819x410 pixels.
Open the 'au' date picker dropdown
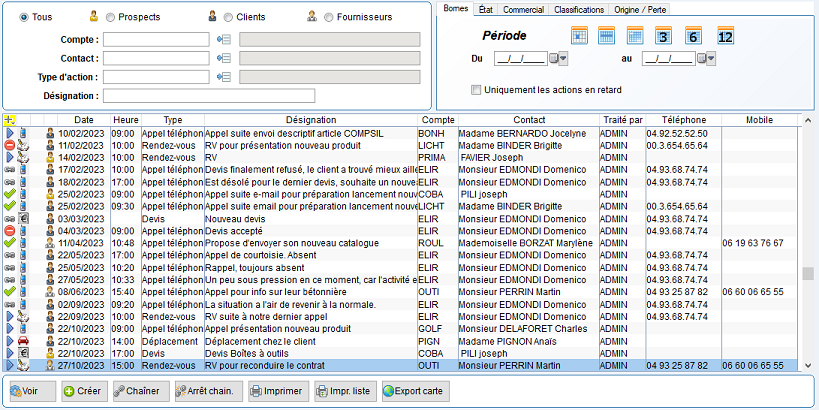pos(711,59)
